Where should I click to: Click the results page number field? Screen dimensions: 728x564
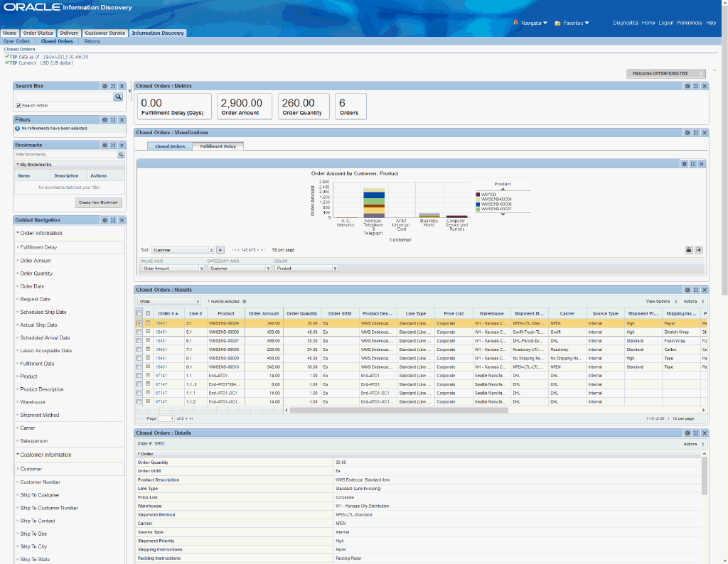[166, 418]
